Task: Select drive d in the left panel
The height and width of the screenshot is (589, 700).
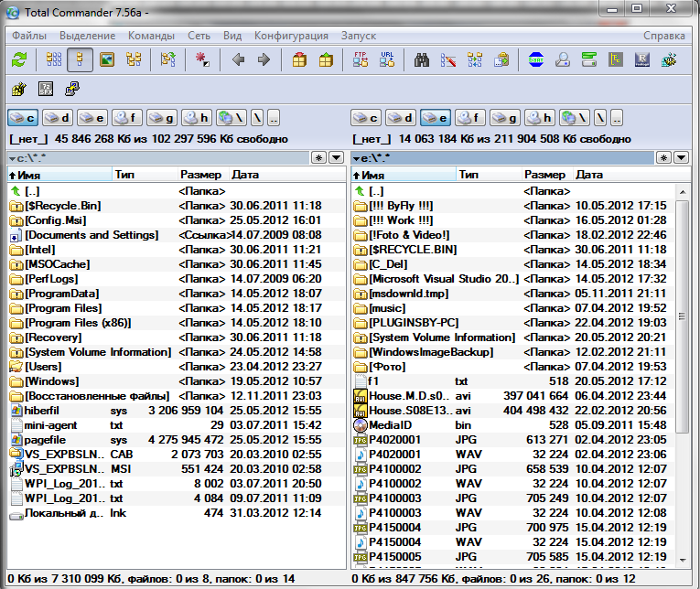Action: click(x=58, y=118)
